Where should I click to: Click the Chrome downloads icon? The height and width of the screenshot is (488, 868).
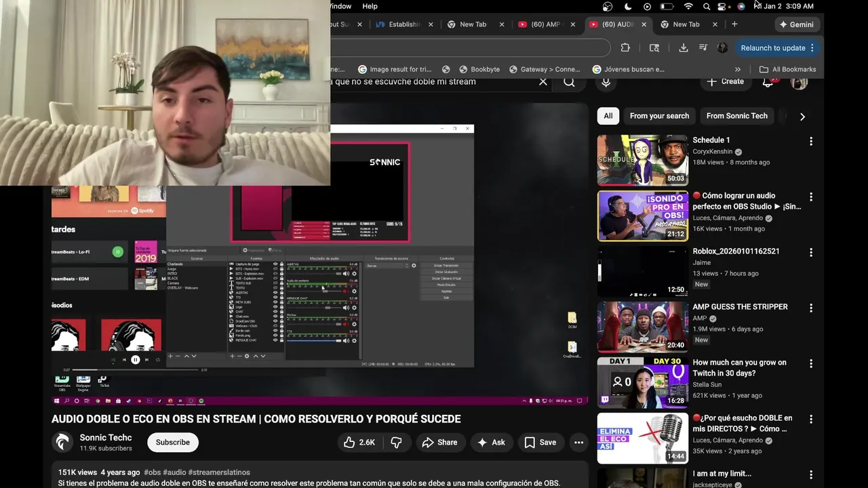pos(684,48)
